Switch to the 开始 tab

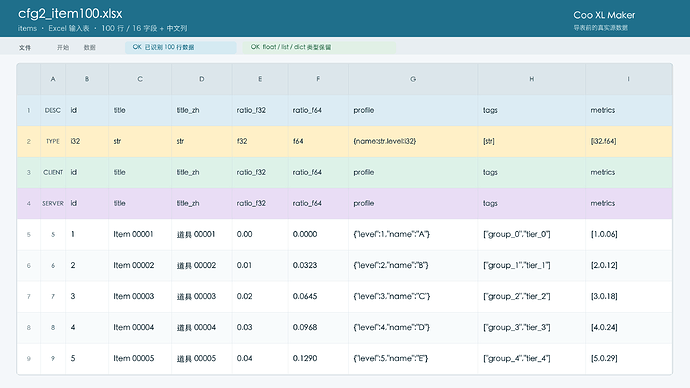pyautogui.click(x=62, y=48)
